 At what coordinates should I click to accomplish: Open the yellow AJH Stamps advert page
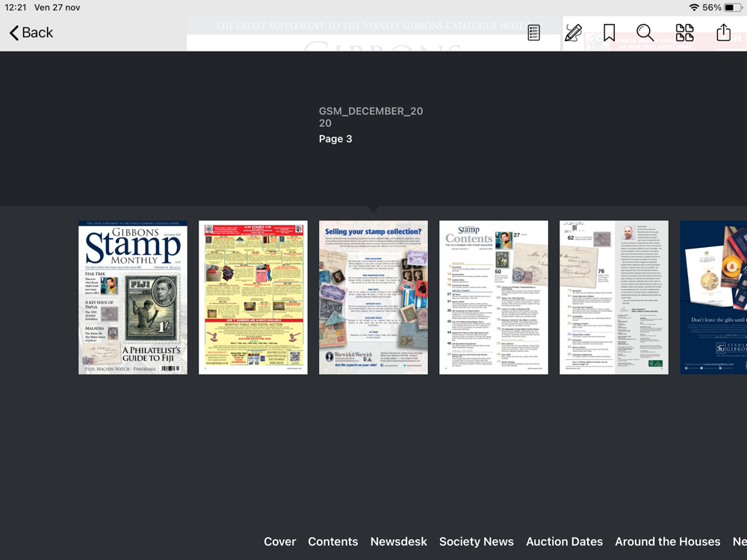click(253, 297)
